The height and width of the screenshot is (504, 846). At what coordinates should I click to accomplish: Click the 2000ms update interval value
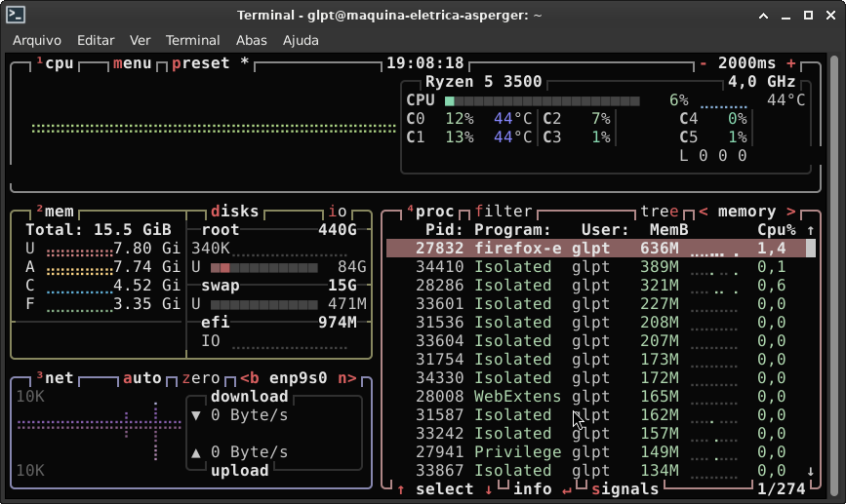746,63
